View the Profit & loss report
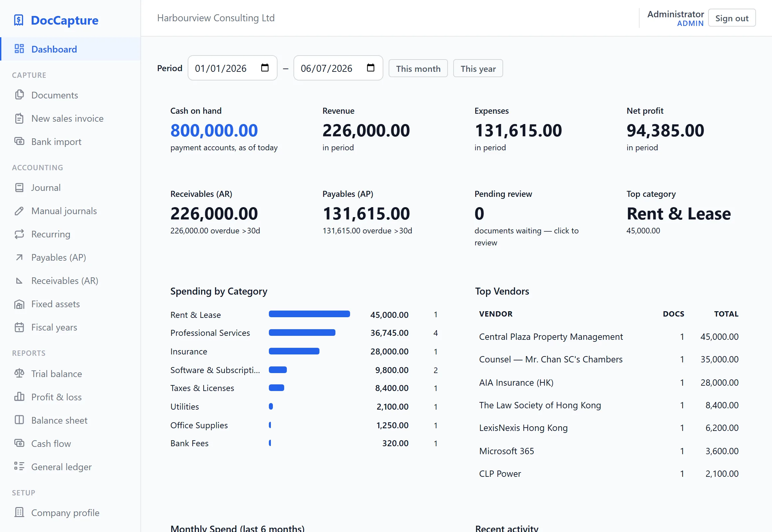The image size is (772, 532). (x=71, y=397)
